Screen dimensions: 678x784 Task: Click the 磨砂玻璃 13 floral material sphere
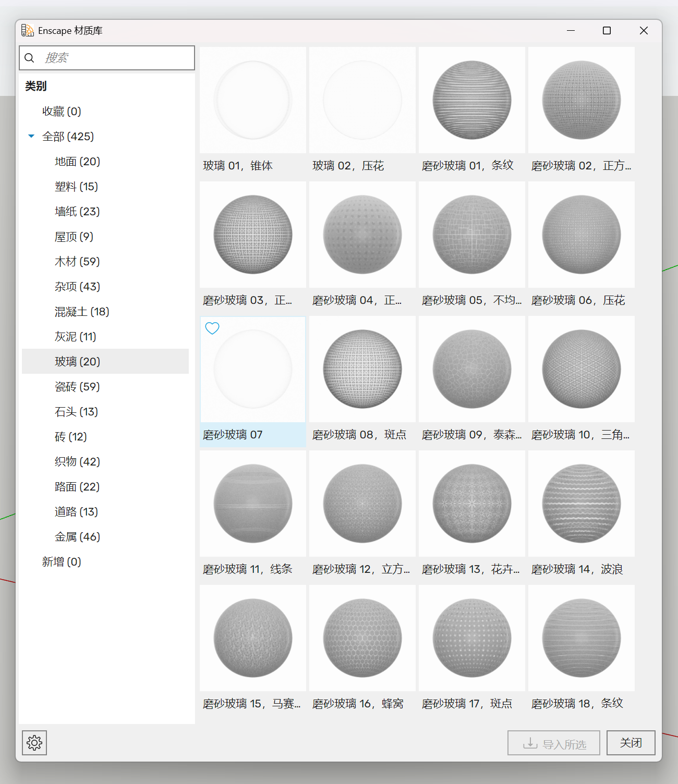[x=472, y=504]
